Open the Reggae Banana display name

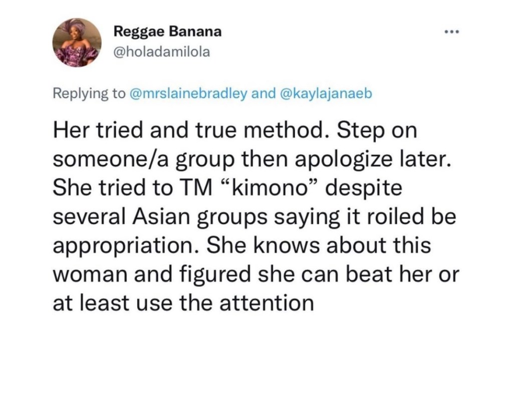coord(167,32)
